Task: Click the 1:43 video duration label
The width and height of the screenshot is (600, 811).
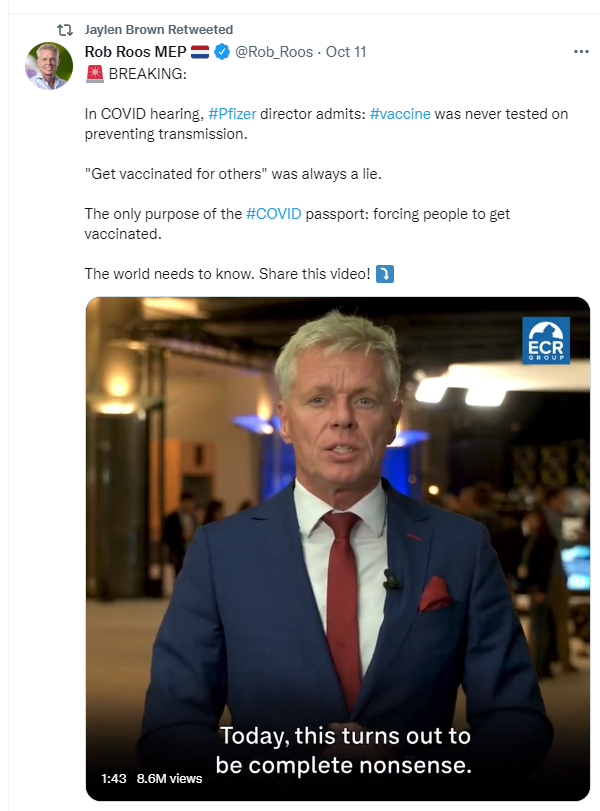Action: click(x=113, y=778)
